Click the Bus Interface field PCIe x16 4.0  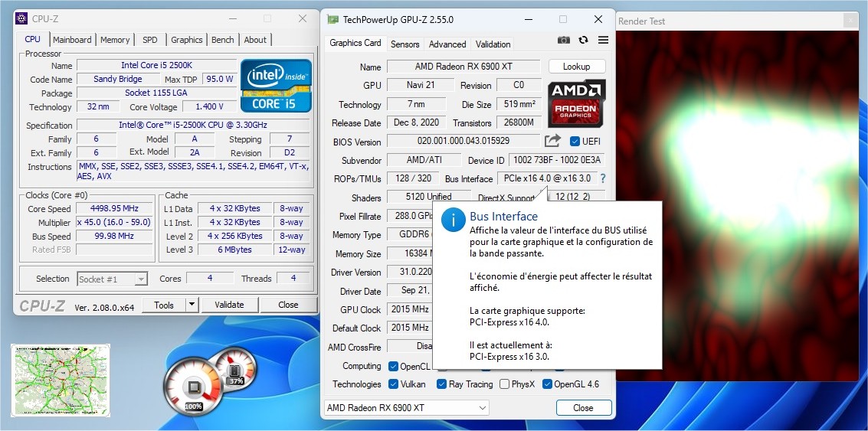[x=546, y=178]
